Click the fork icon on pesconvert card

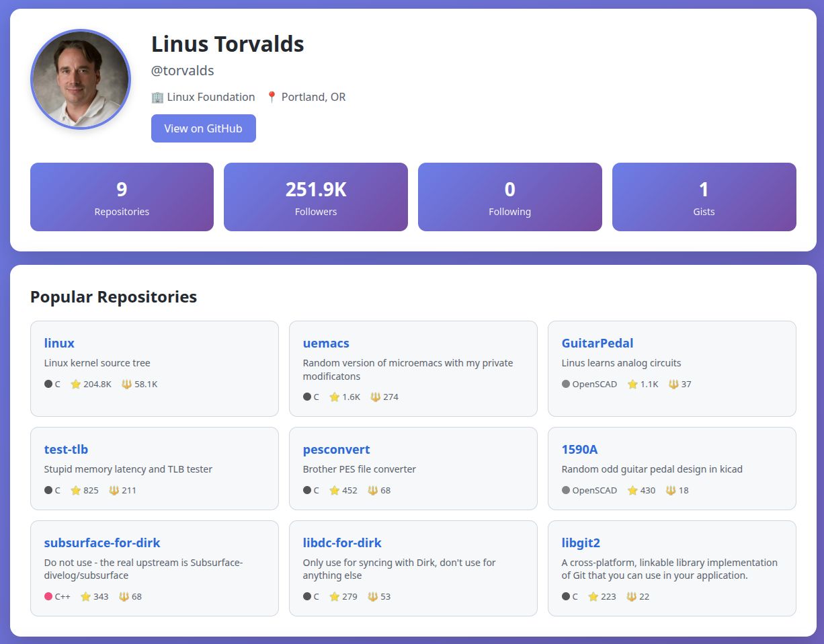[373, 491]
